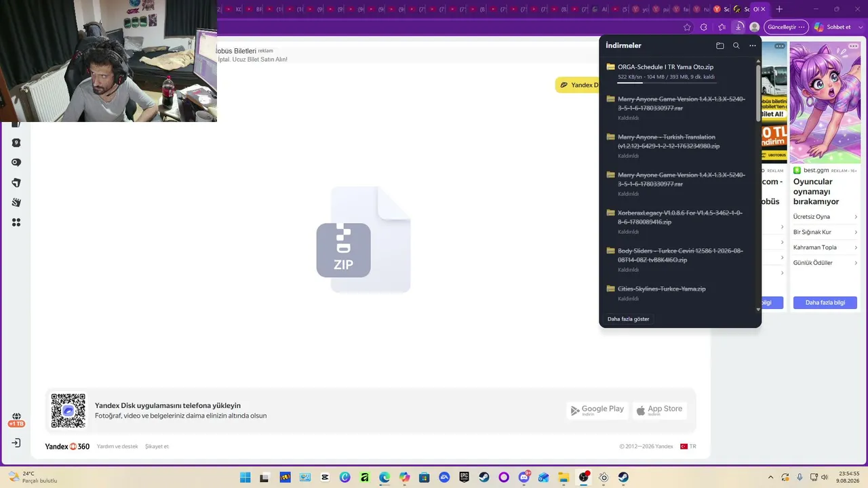Bookmark this page with the star icon

pyautogui.click(x=687, y=27)
